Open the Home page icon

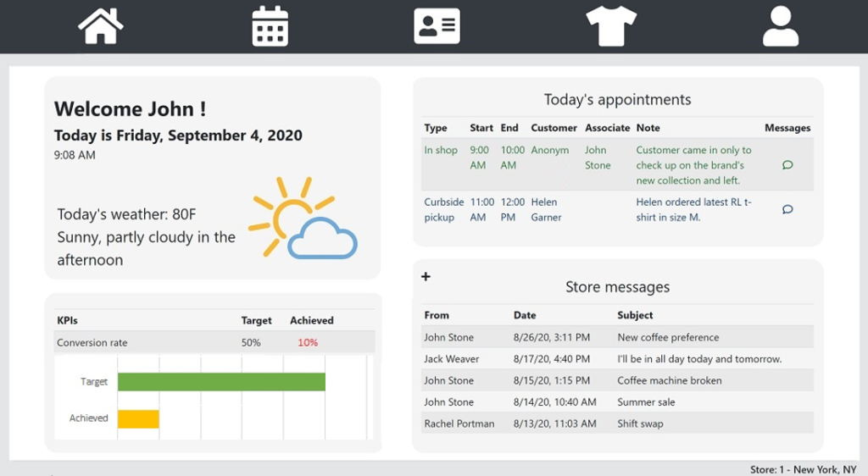click(x=101, y=26)
